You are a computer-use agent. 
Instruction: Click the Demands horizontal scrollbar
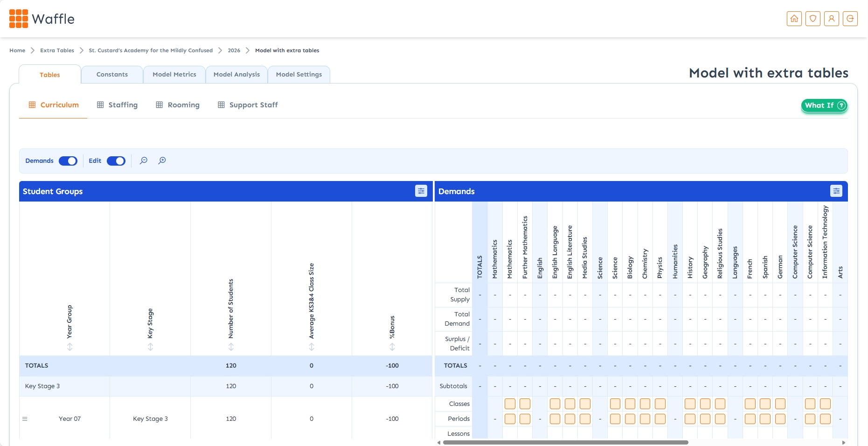tap(565, 442)
